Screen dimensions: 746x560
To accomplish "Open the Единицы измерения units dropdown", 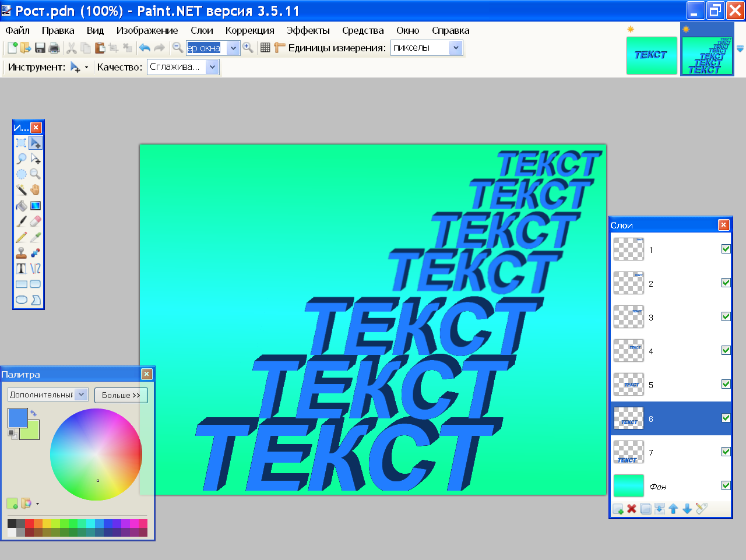I will [456, 48].
